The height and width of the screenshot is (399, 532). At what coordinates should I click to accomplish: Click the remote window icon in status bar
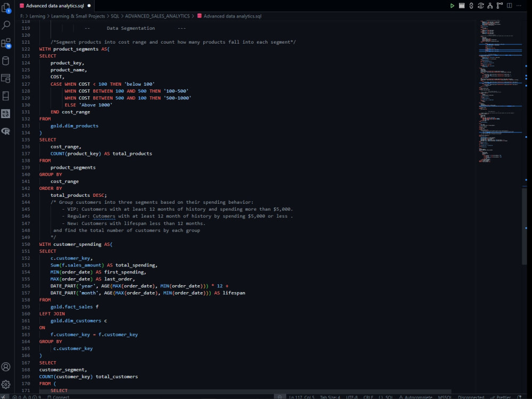click(3, 397)
